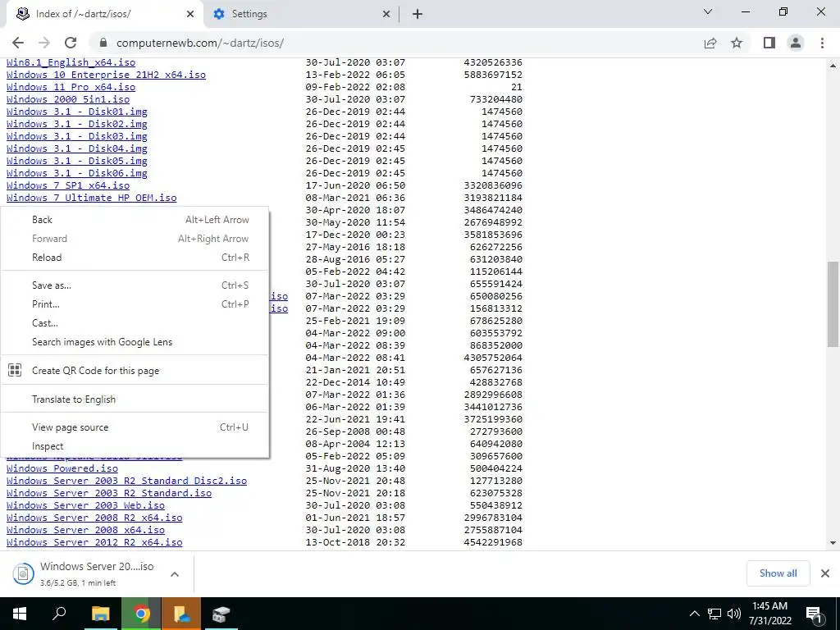Open Windows 2000 5in1.iso link

[x=68, y=99]
